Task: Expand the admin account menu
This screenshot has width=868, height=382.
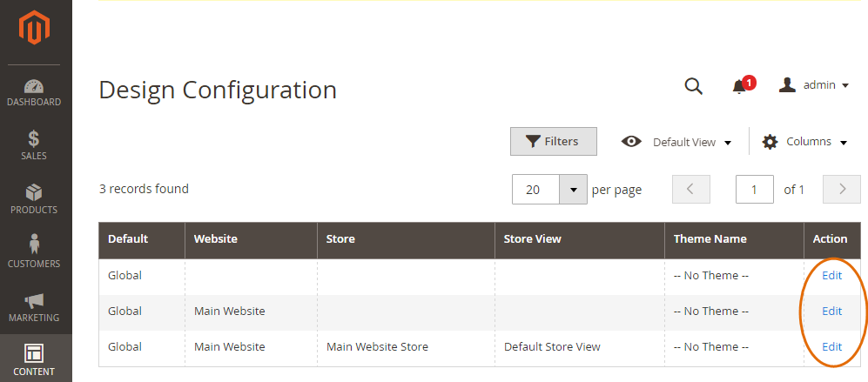Action: [814, 85]
